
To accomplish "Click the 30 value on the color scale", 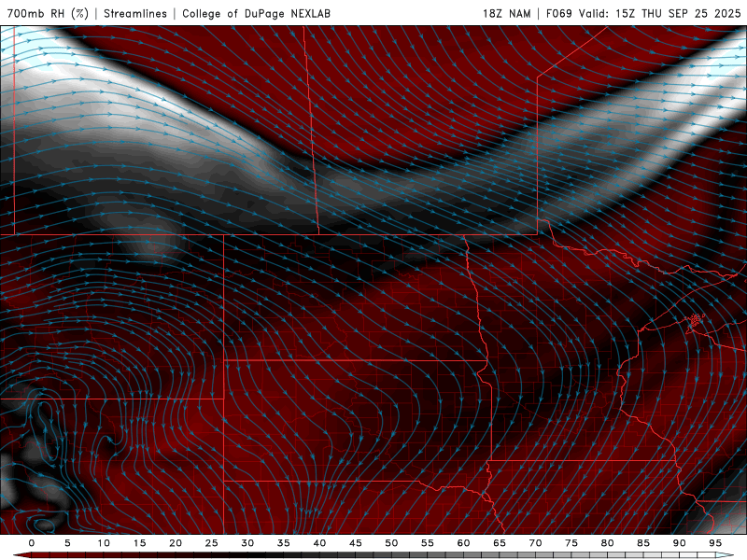I will (x=247, y=543).
